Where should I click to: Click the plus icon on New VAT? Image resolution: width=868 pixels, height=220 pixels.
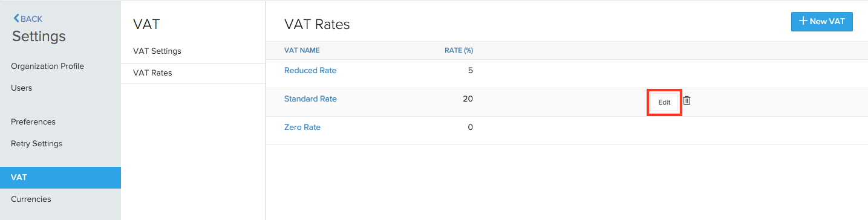pos(803,21)
